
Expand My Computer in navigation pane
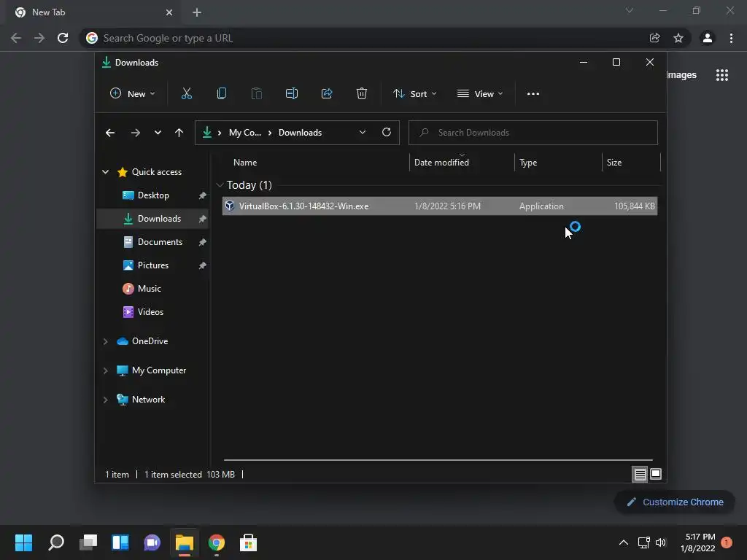[105, 370]
